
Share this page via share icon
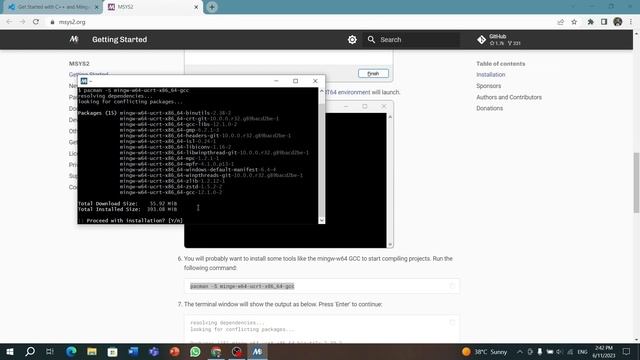click(x=560, y=22)
